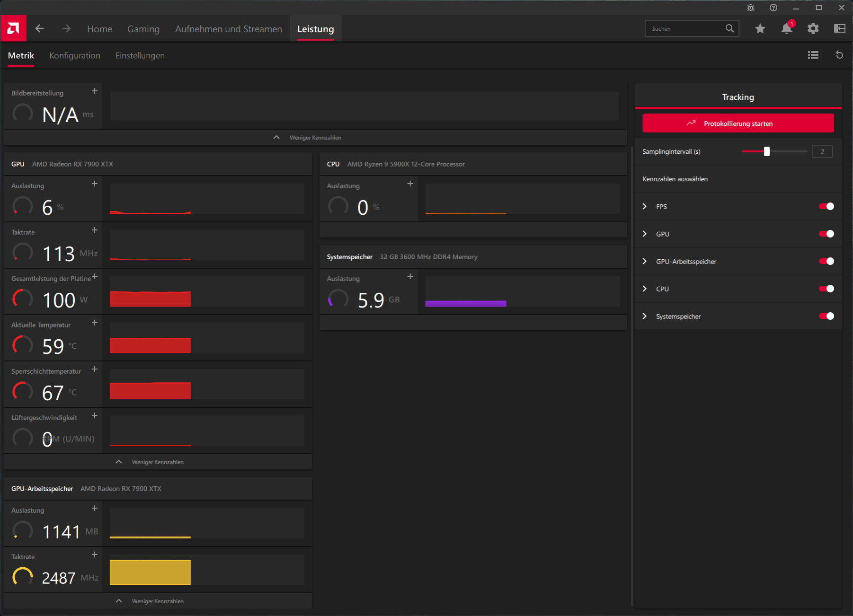Click the Tracking panel header

(x=738, y=97)
